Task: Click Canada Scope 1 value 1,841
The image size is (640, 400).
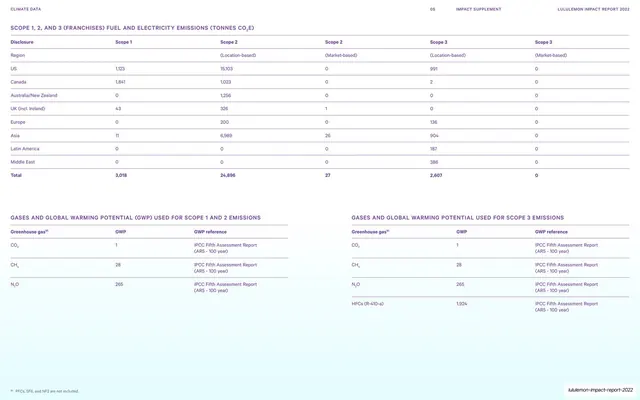Action: click(x=120, y=82)
